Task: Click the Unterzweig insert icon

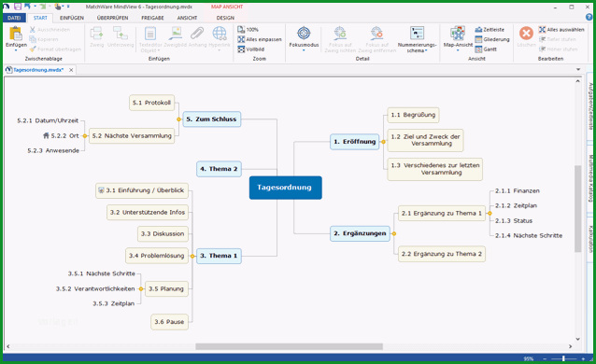Action: click(121, 33)
